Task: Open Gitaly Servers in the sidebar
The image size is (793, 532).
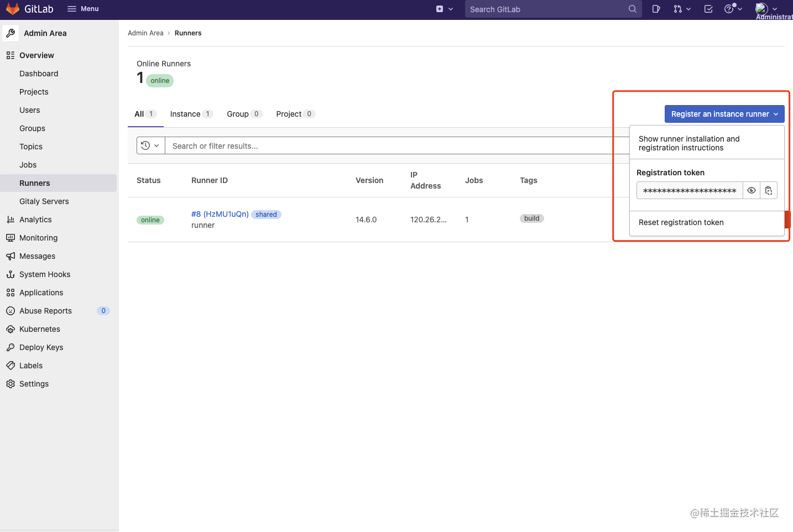Action: [x=44, y=201]
